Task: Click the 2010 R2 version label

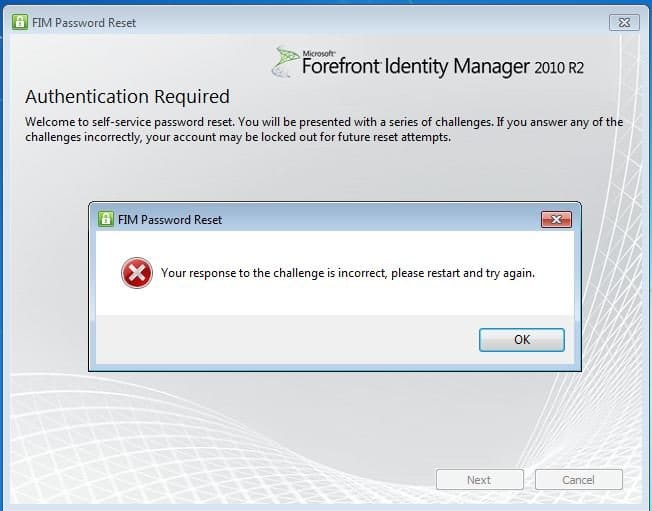Action: [x=559, y=67]
